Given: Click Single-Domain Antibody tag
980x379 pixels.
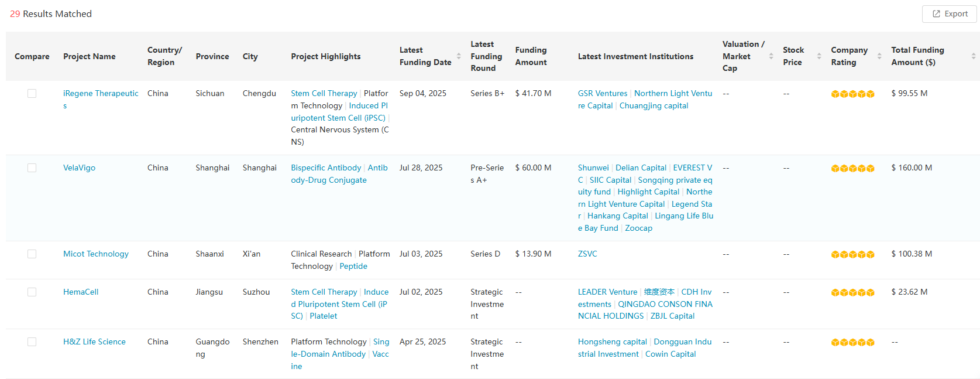Looking at the screenshot, I should click(340, 348).
